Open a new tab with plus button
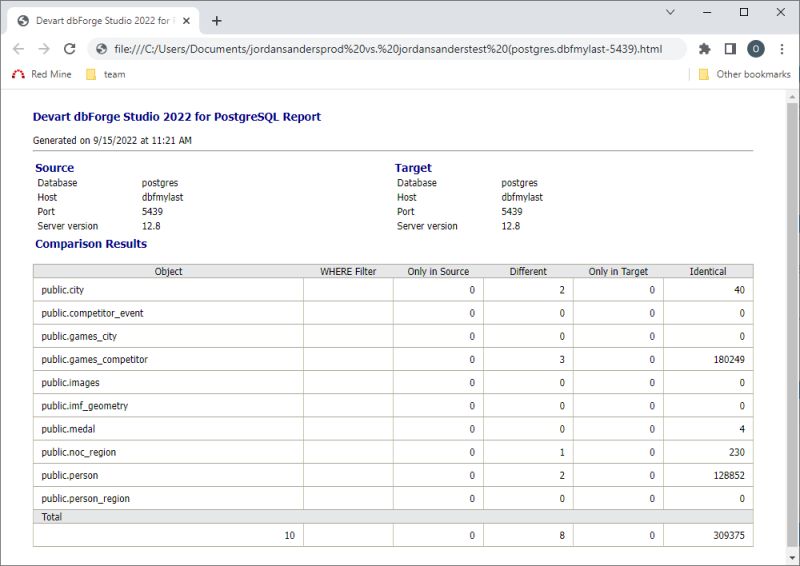Viewport: 800px width, 566px height. tap(217, 21)
